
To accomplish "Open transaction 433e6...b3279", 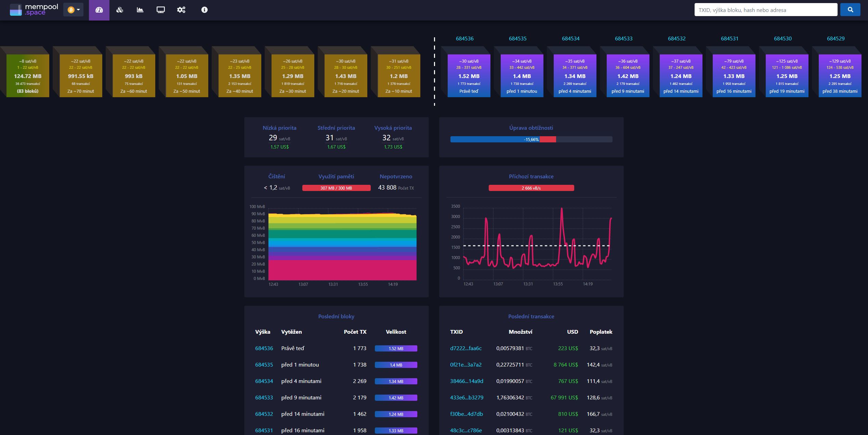I will pos(466,398).
